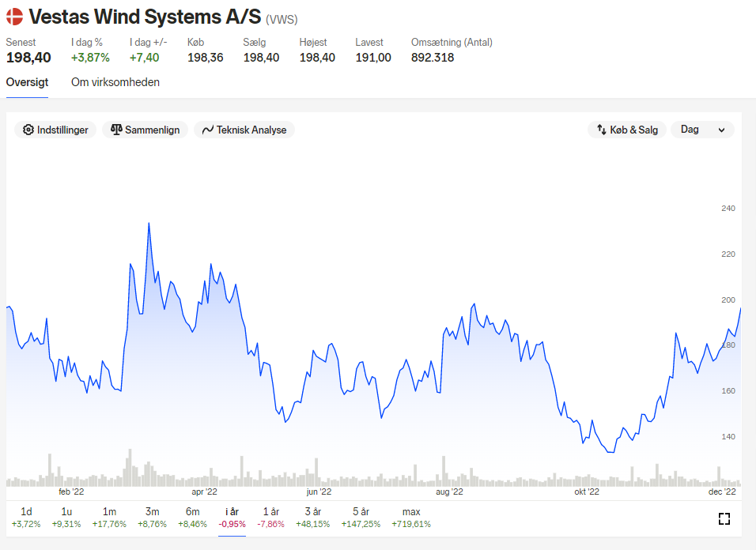The width and height of the screenshot is (756, 550).
Task: Click the apr '22 date axis label
Action: click(205, 492)
